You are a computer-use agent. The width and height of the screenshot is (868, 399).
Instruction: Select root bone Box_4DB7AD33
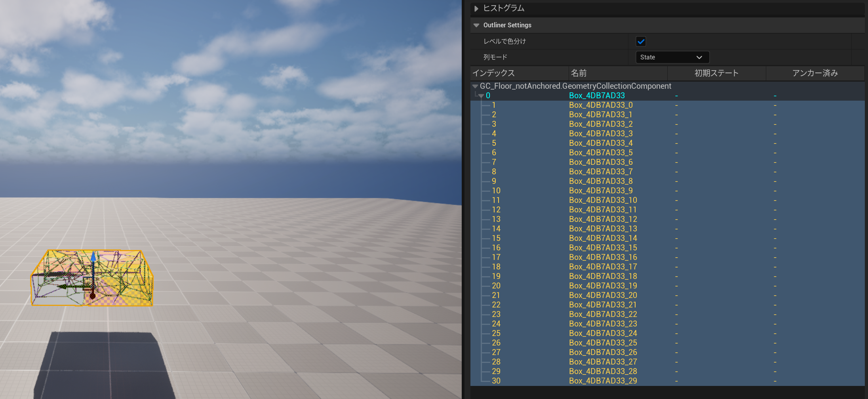pos(597,95)
